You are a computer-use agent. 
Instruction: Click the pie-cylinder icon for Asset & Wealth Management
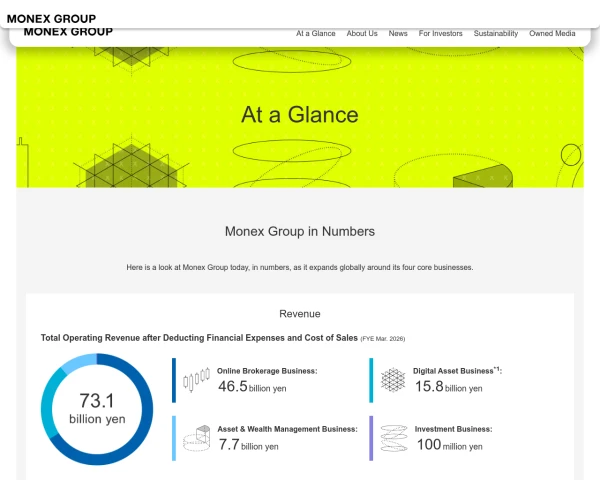(x=197, y=438)
